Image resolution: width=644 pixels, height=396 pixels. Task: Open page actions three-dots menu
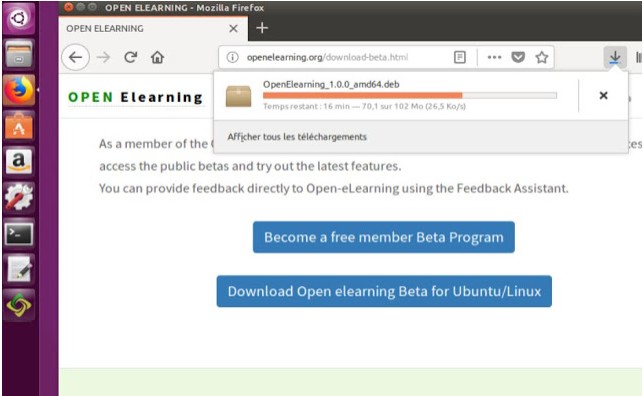pos(494,57)
